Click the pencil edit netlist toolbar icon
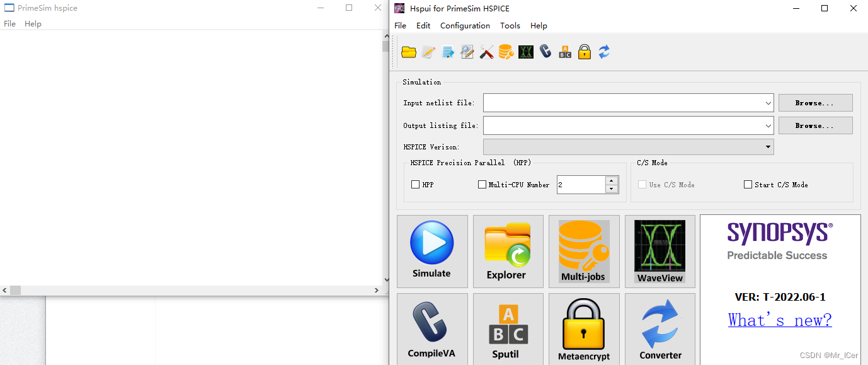The height and width of the screenshot is (365, 868). 428,52
